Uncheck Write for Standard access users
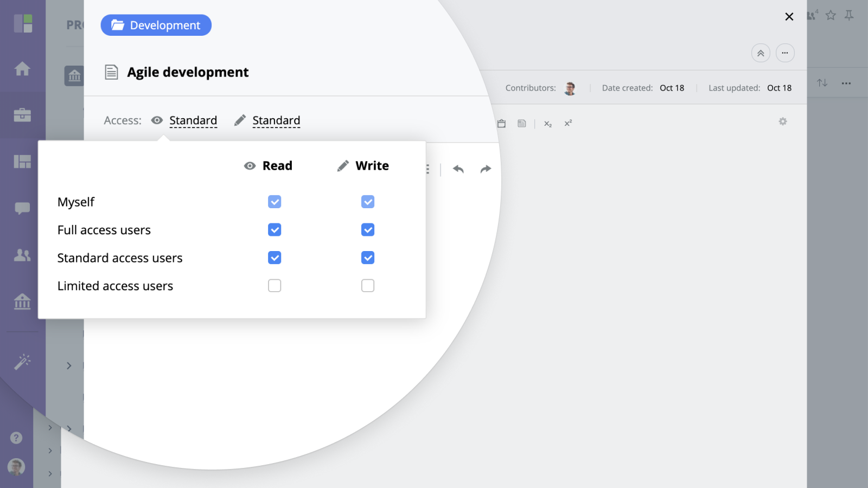The image size is (868, 488). [x=368, y=258]
